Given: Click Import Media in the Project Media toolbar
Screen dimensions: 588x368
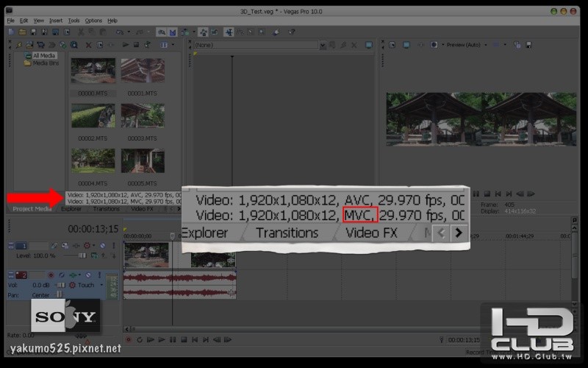Looking at the screenshot, I should [x=29, y=45].
